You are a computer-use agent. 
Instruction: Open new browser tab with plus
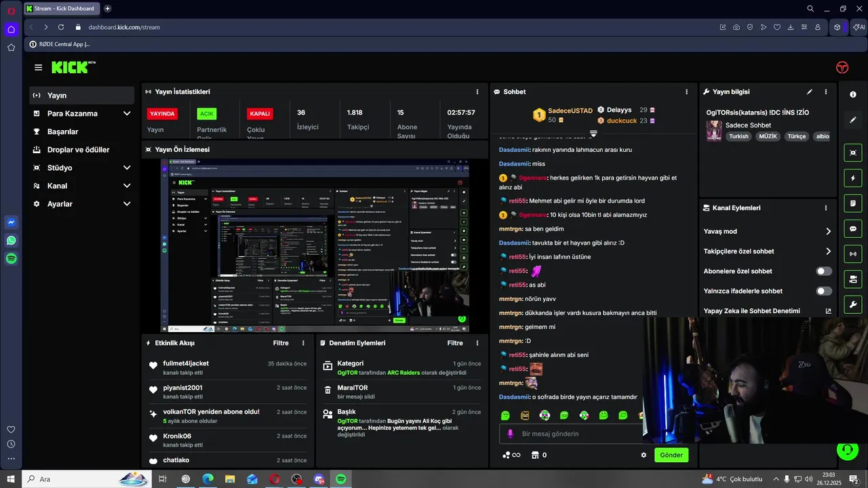107,9
